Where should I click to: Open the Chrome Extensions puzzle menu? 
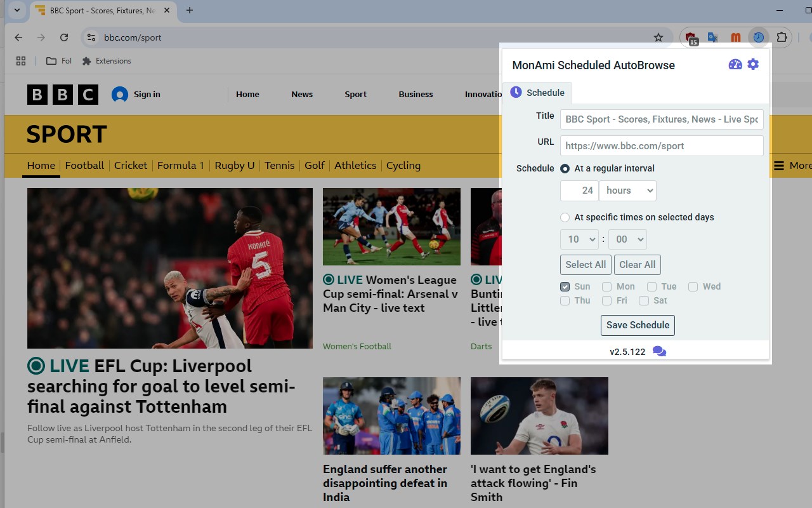(782, 37)
